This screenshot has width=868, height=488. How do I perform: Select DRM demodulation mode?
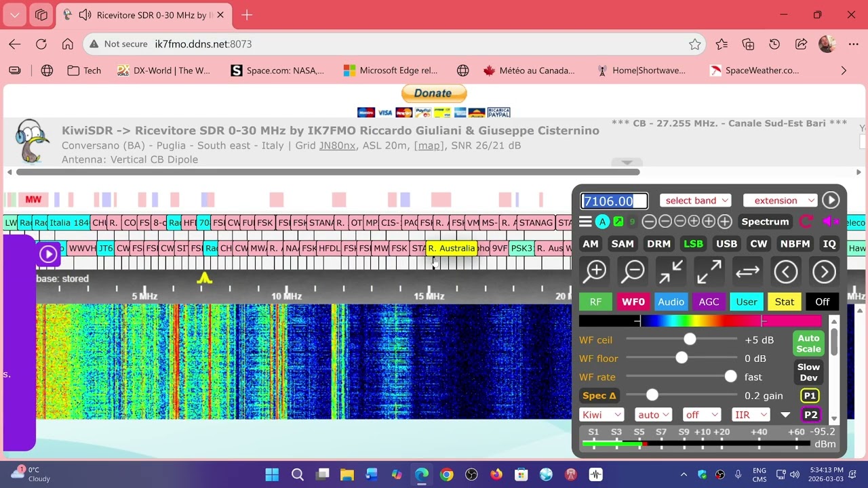(658, 244)
